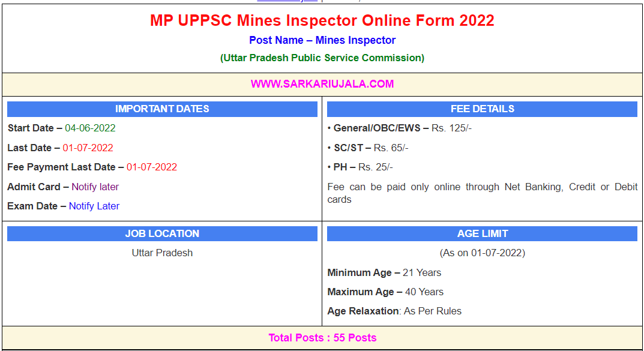Click the Total Posts : 55 Posts text
Screen dimensions: 644x351
click(x=322, y=338)
